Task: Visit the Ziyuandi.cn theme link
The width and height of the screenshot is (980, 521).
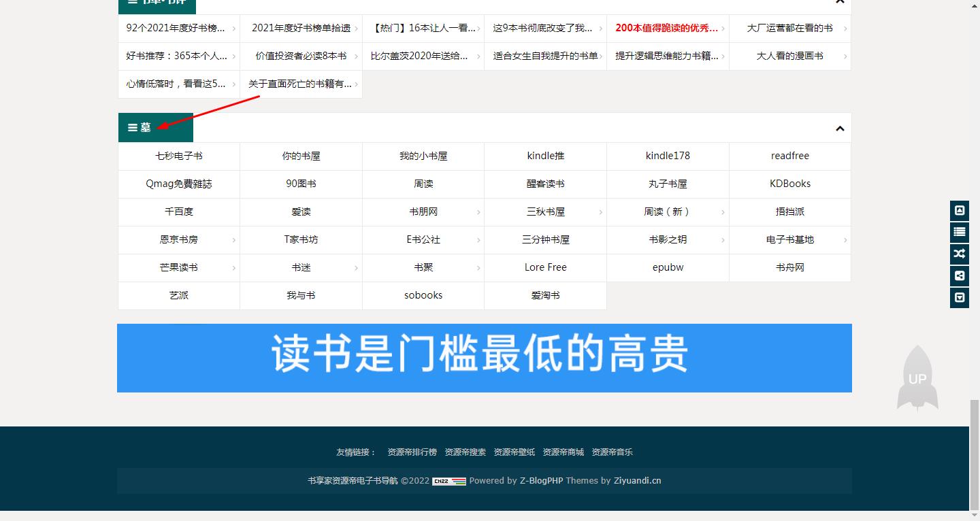Action: pos(637,480)
